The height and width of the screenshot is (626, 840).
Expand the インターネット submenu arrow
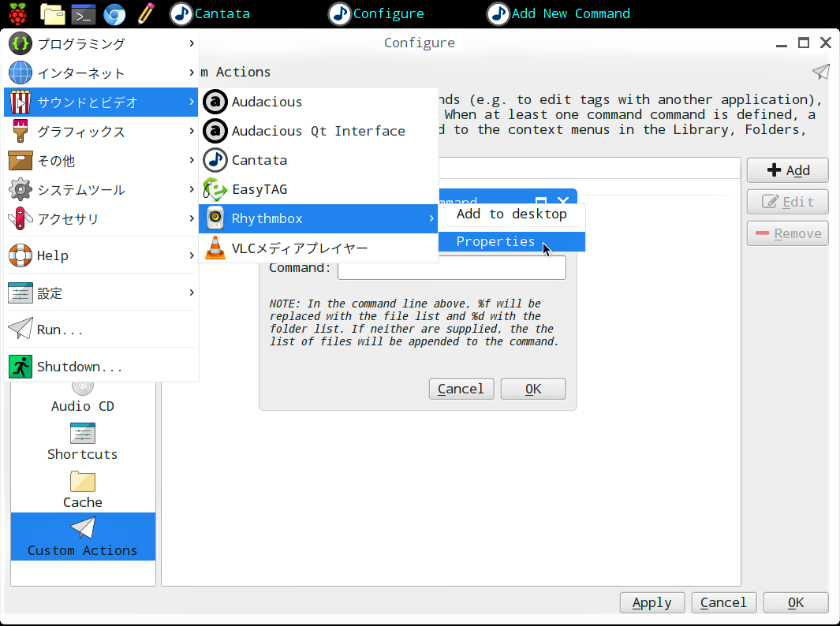tap(191, 73)
